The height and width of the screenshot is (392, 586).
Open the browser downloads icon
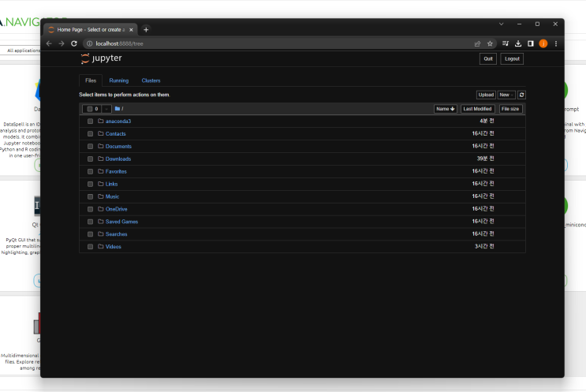pos(518,43)
